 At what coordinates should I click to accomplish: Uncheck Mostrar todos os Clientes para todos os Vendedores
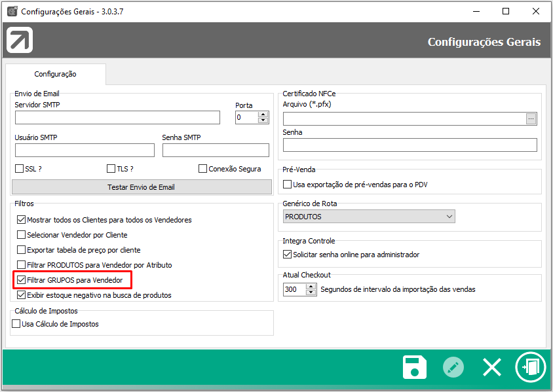coord(21,220)
